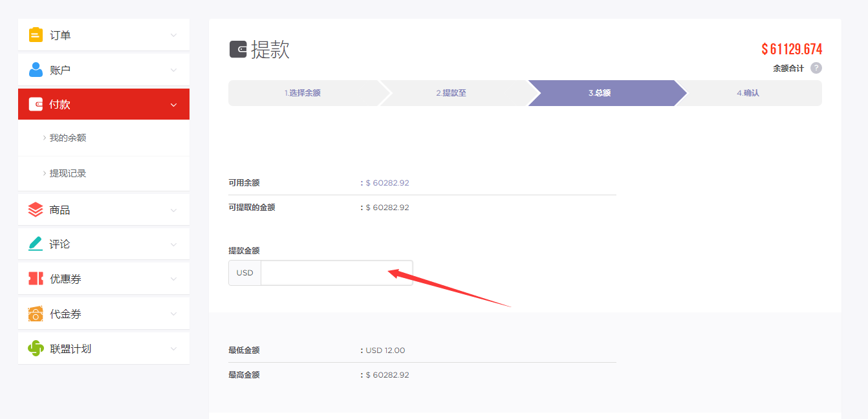Go to step 1.选择余额
Viewport: 868px width, 419px height.
(303, 93)
